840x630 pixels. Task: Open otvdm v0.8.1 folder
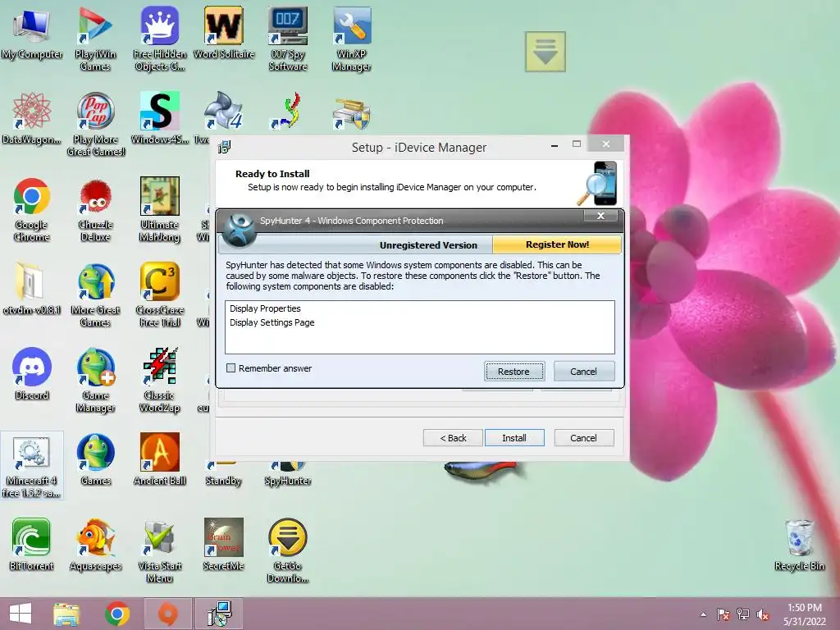[32, 290]
